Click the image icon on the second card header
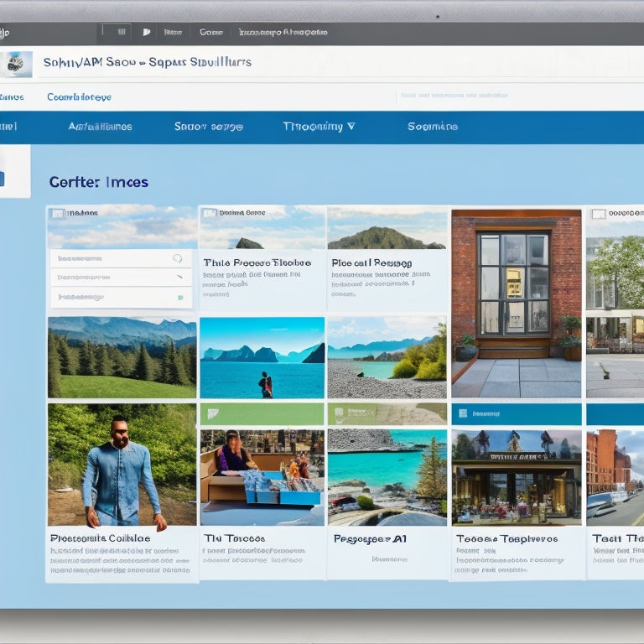The width and height of the screenshot is (644, 644). [x=210, y=214]
